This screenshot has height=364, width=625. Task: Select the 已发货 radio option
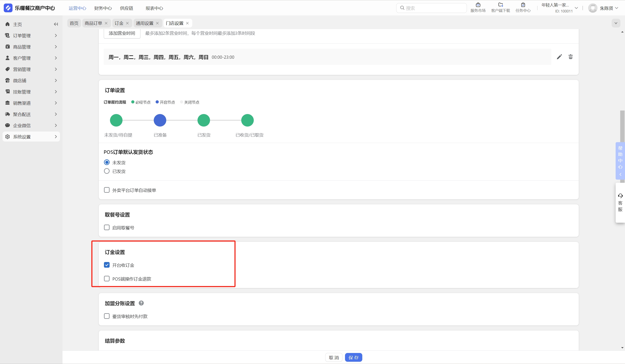[107, 171]
